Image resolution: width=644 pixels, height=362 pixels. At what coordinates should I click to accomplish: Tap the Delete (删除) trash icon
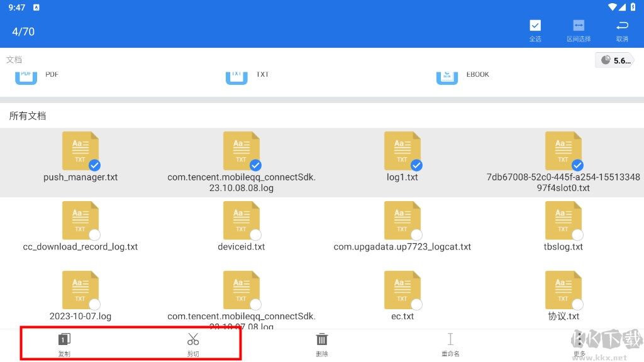(x=322, y=340)
